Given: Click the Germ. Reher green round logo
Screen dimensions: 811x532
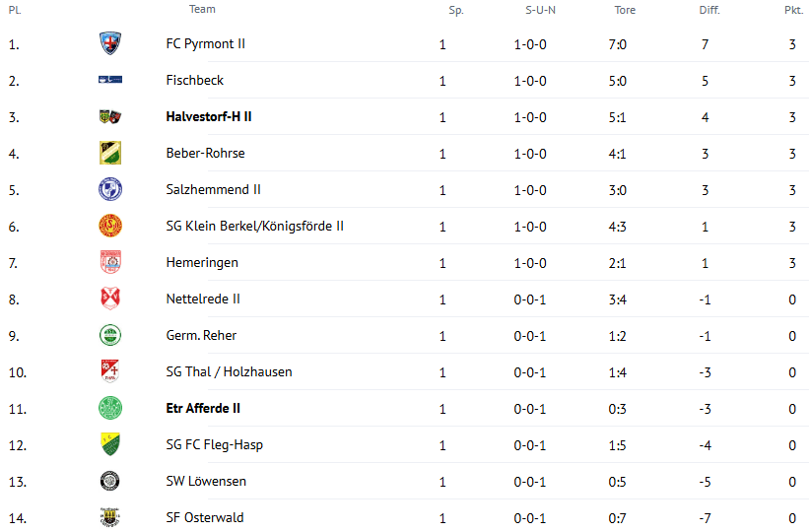Looking at the screenshot, I should (110, 335).
